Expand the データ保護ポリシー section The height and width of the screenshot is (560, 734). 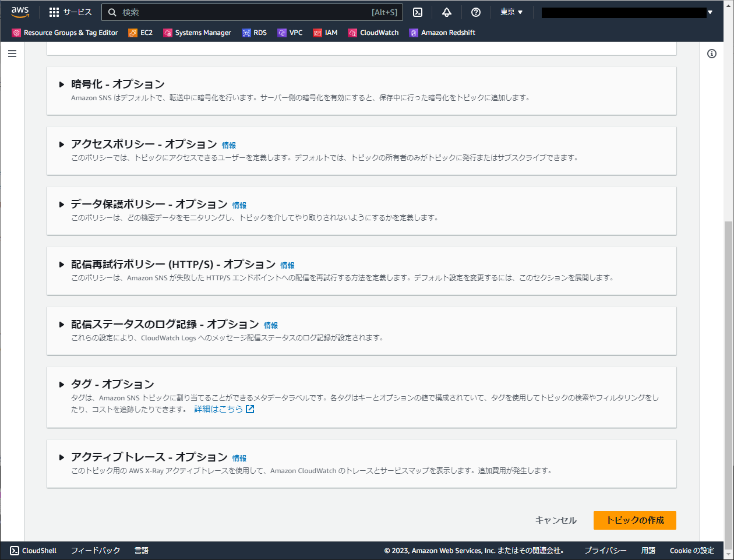tap(62, 205)
